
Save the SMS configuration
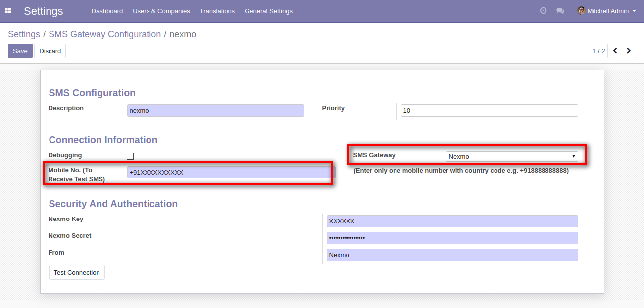[x=20, y=51]
